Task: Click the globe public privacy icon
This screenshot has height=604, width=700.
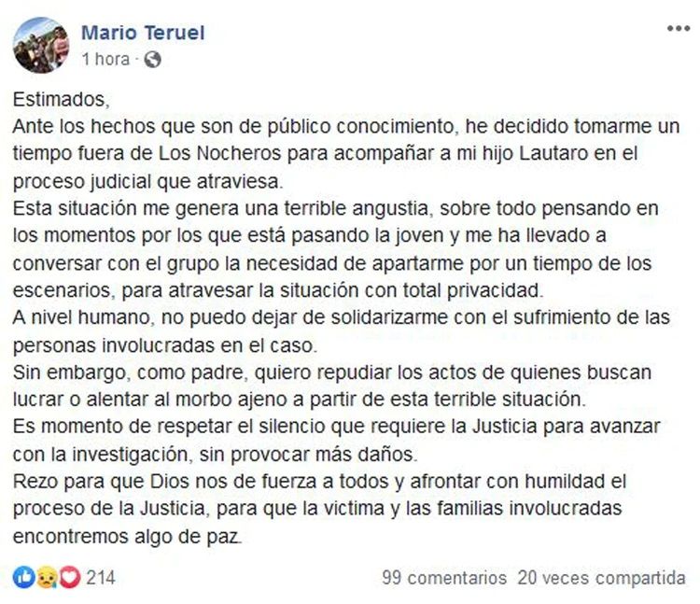Action: pos(154,60)
